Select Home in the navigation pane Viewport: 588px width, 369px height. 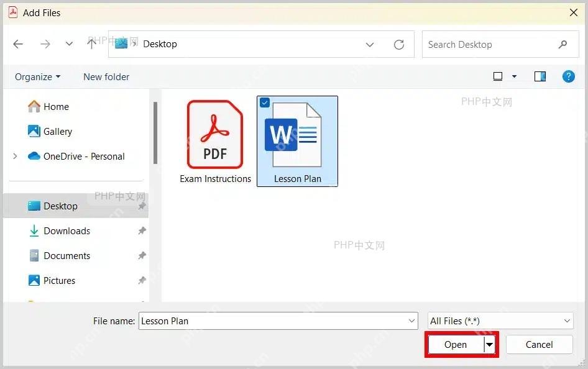point(48,107)
